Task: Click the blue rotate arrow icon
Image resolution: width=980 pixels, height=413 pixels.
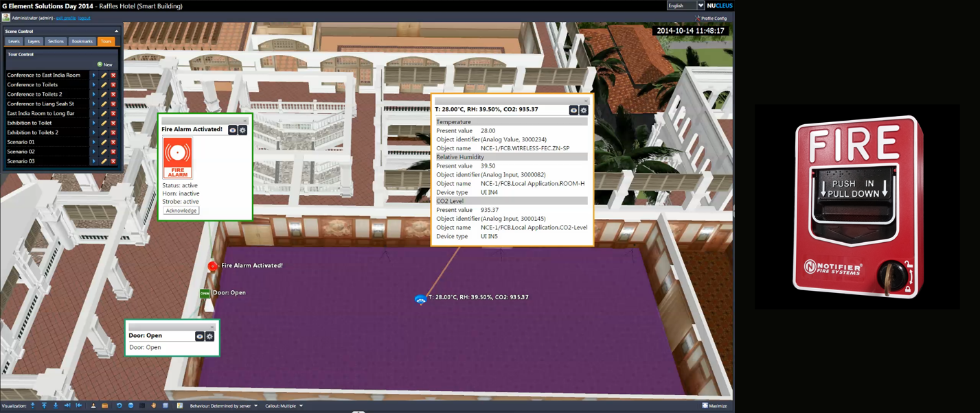Action: [119, 406]
